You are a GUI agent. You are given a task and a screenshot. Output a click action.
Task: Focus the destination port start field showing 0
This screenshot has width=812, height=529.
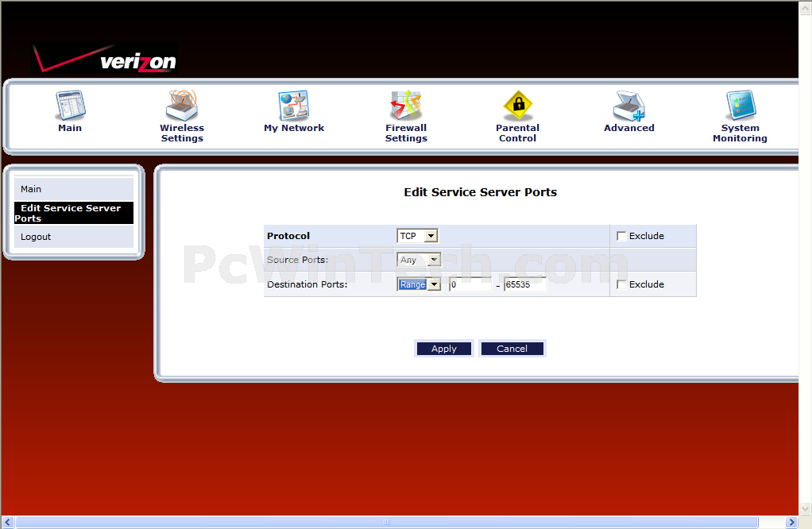pos(470,284)
